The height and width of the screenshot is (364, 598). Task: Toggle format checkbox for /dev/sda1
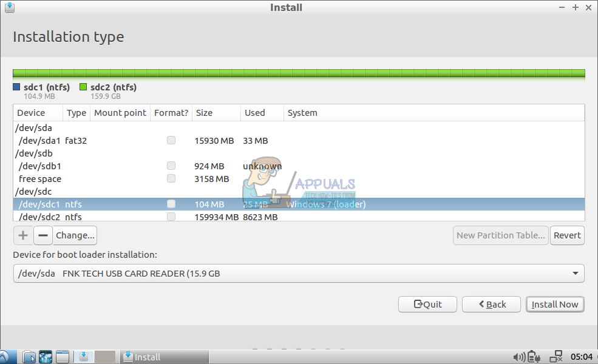(171, 140)
